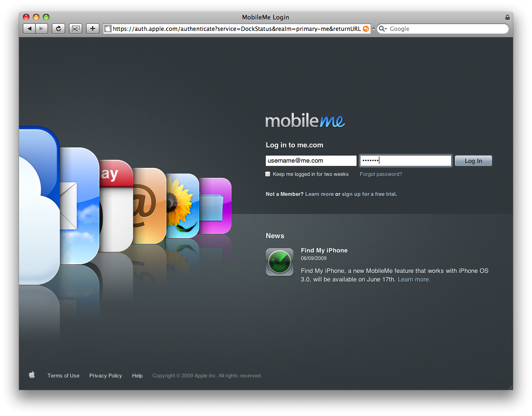Image resolution: width=532 pixels, height=416 pixels.
Task: Close the window with red button
Action: coord(26,17)
